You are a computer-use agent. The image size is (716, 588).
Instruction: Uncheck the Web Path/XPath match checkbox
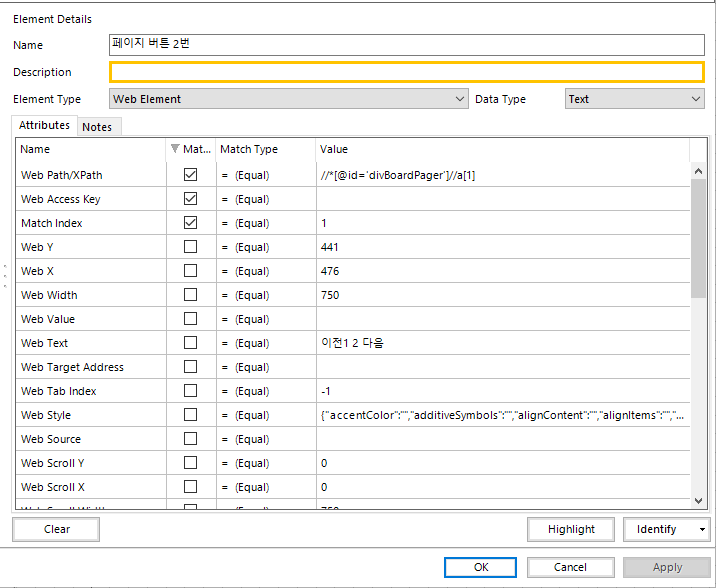pos(191,175)
